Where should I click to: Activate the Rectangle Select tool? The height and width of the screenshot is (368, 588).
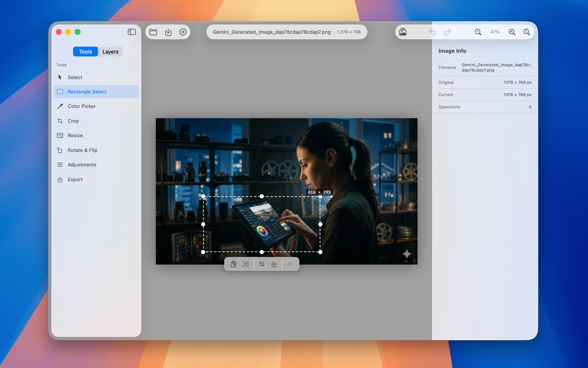[96, 92]
